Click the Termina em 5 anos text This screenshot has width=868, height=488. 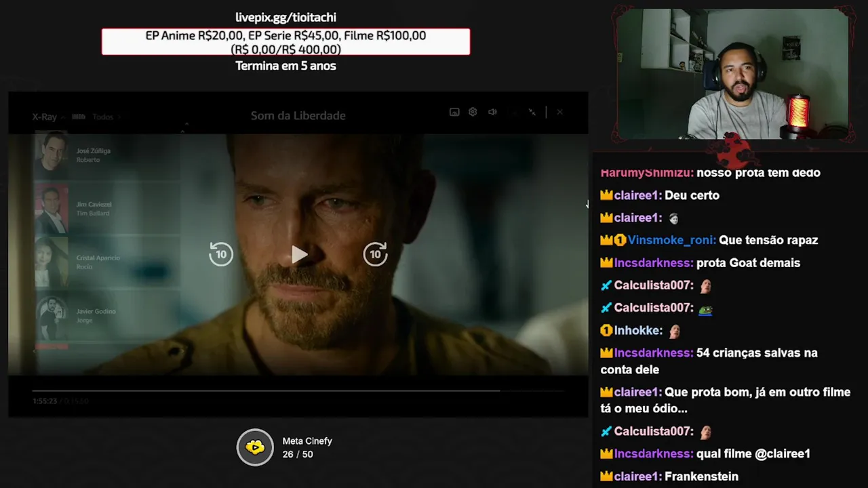[x=285, y=66]
